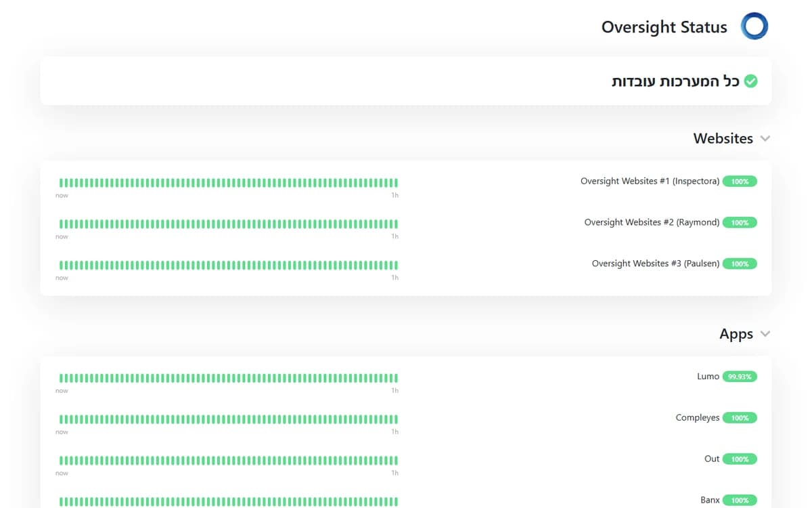Click the green all-systems-operational checkmark icon
This screenshot has width=812, height=508.
[x=750, y=81]
